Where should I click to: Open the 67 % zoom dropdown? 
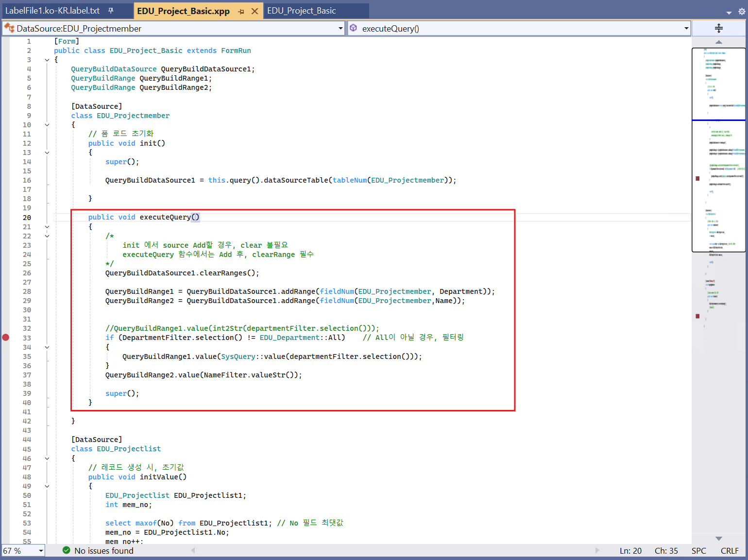(x=41, y=551)
